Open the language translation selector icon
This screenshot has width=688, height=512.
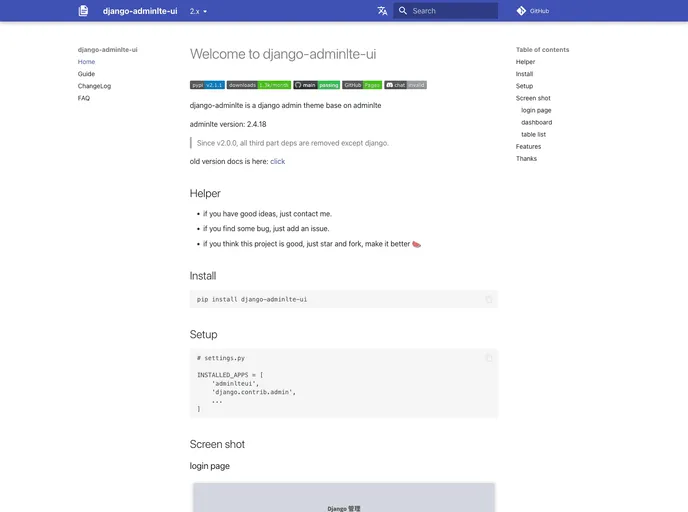(x=382, y=11)
